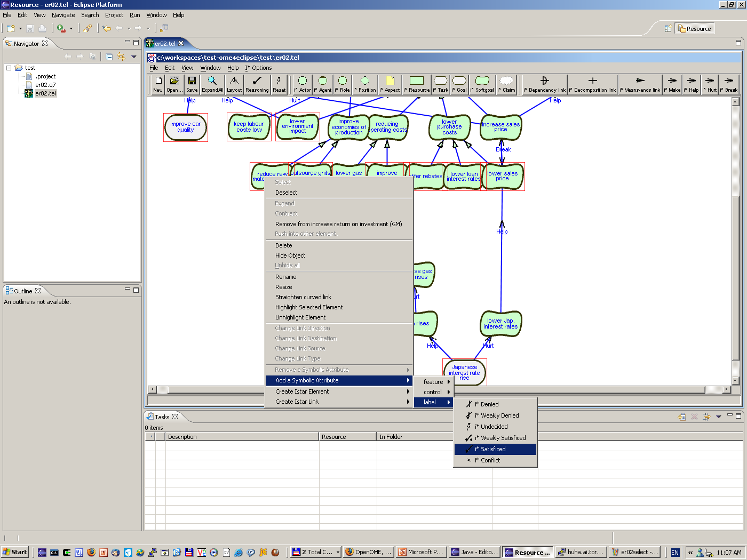The width and height of the screenshot is (747, 560).
Task: Click the Resource perspective button
Action: tap(695, 28)
